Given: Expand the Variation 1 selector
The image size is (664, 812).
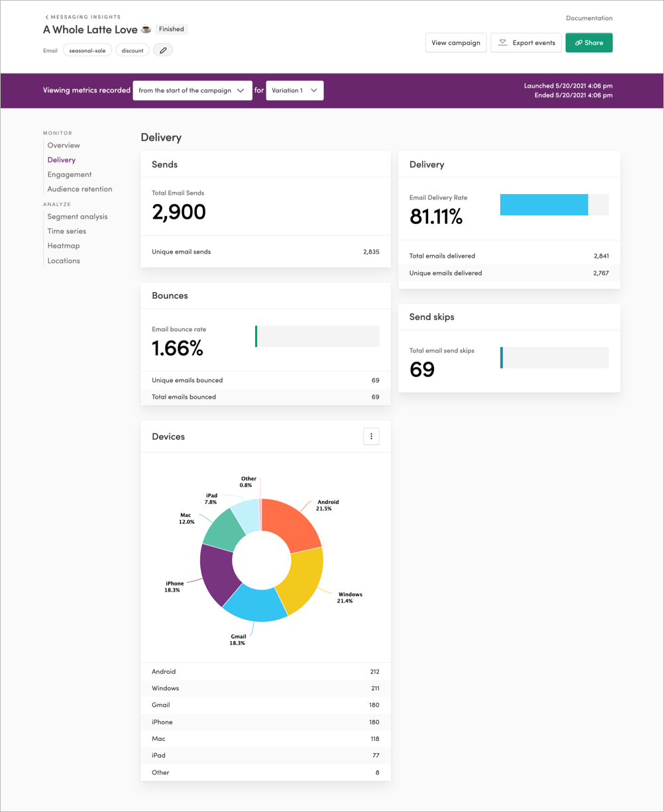Looking at the screenshot, I should click(x=294, y=90).
